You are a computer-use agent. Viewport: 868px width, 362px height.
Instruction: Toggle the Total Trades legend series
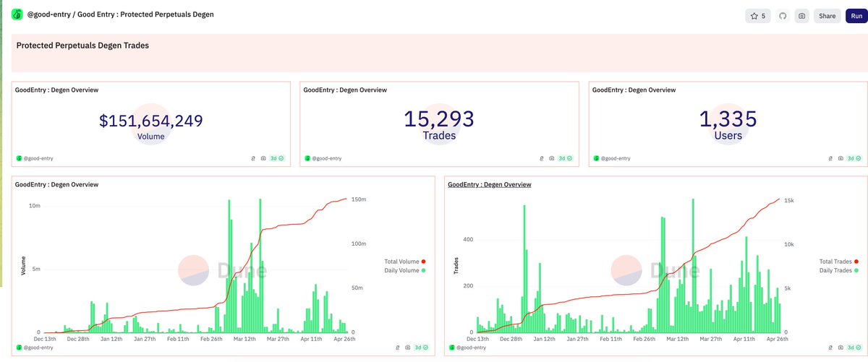(838, 261)
